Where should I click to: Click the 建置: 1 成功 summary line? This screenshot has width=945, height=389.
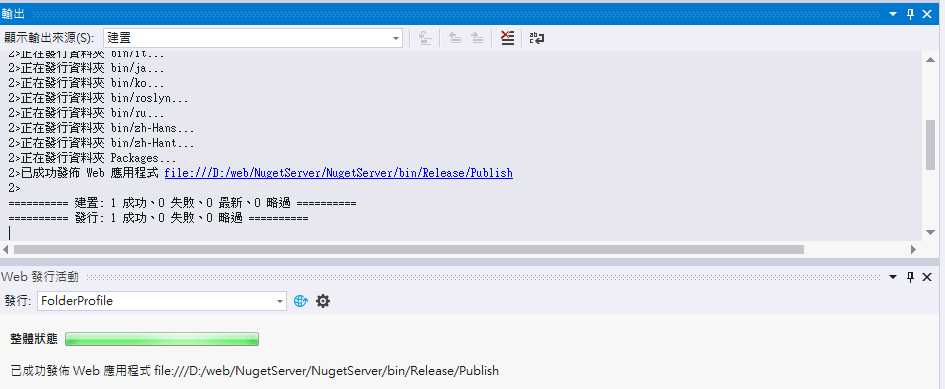183,203
